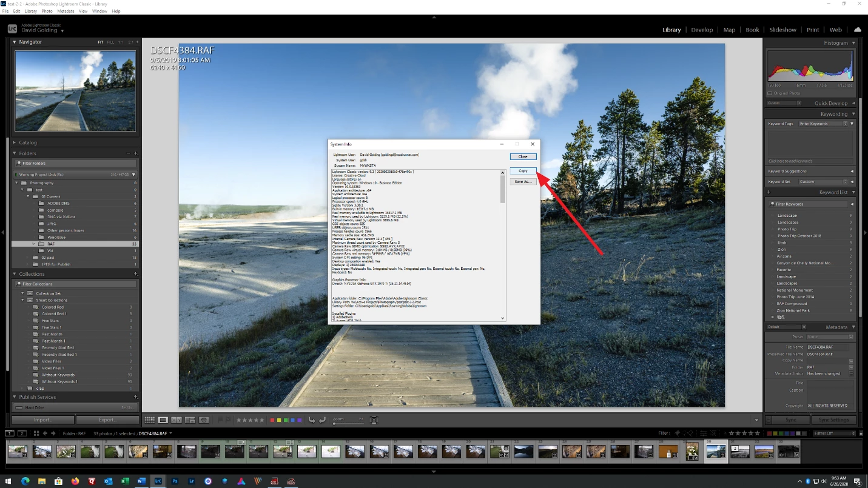The image size is (868, 488).
Task: Collapse the Histogram panel
Action: tap(853, 43)
